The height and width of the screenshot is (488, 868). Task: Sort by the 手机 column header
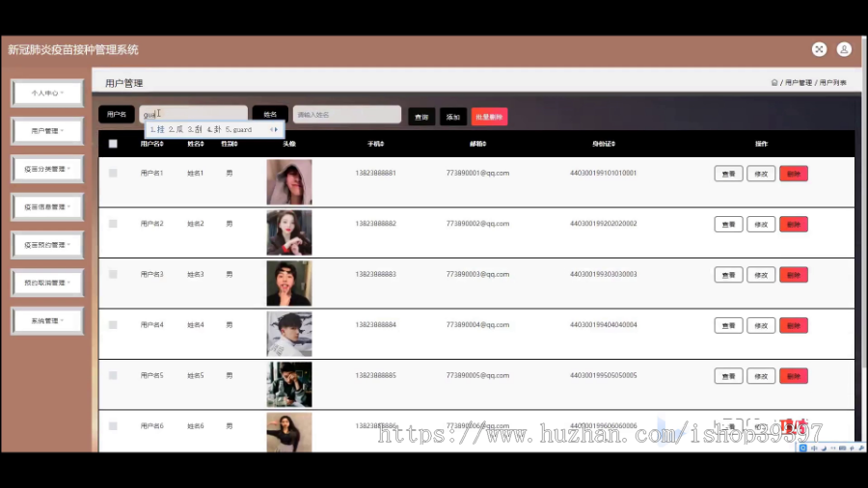click(376, 144)
